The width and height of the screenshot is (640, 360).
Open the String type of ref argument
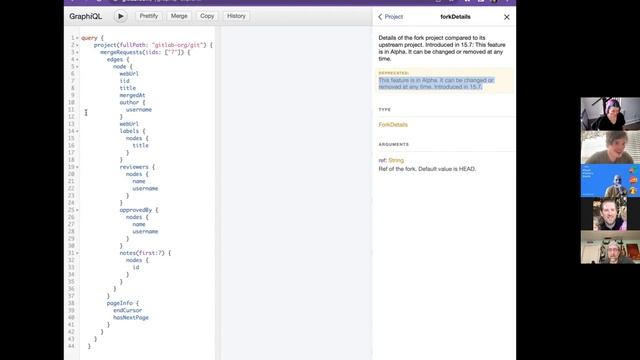396,160
